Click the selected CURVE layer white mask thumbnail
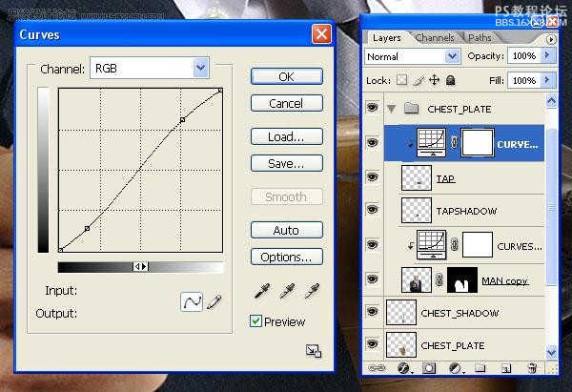Screen dimensions: 572x392 (x=478, y=142)
